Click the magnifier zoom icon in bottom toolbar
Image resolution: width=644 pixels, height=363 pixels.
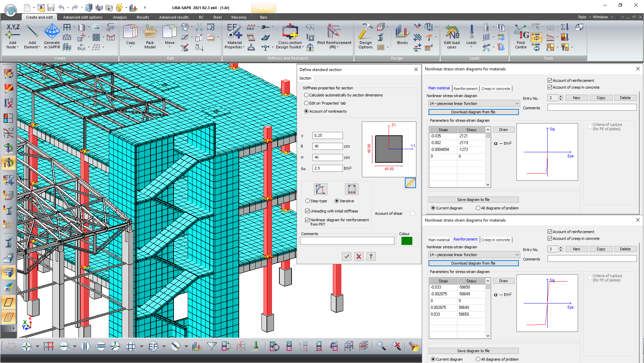(381, 346)
